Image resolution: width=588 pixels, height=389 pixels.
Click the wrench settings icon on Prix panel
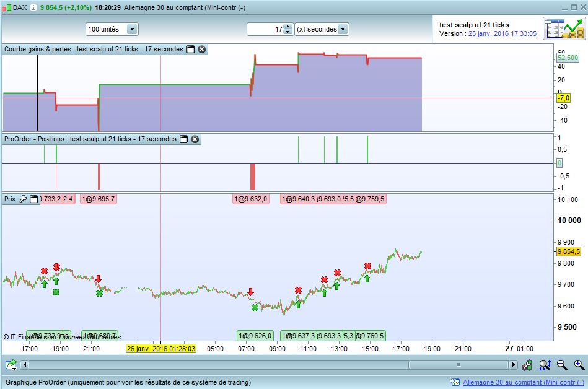pos(23,199)
